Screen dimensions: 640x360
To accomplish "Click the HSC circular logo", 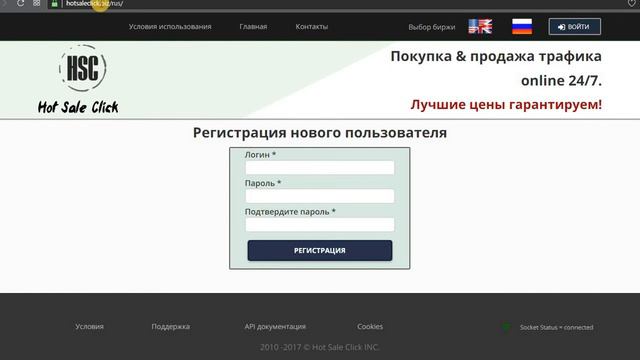I will (x=82, y=68).
